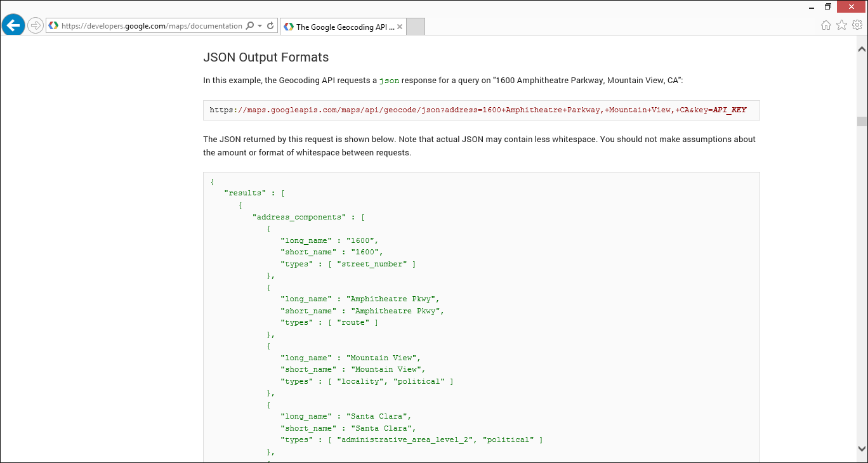Image resolution: width=868 pixels, height=463 pixels.
Task: Open the address bar dropdown arrow
Action: 260,26
